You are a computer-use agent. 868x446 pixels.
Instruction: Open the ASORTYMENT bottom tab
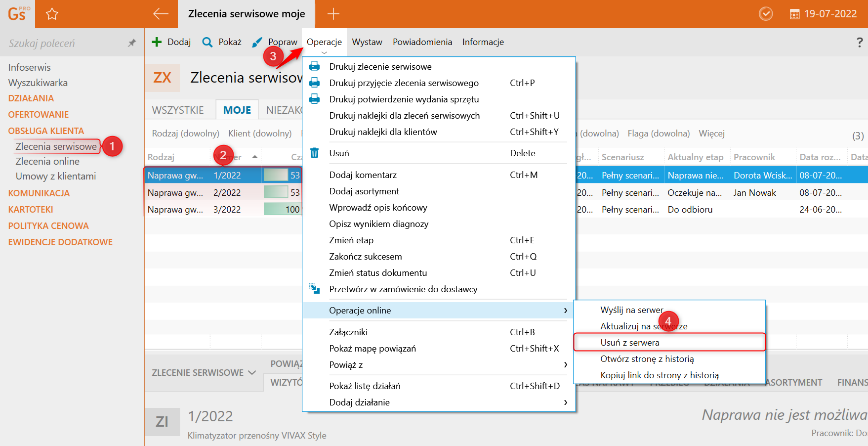(793, 383)
